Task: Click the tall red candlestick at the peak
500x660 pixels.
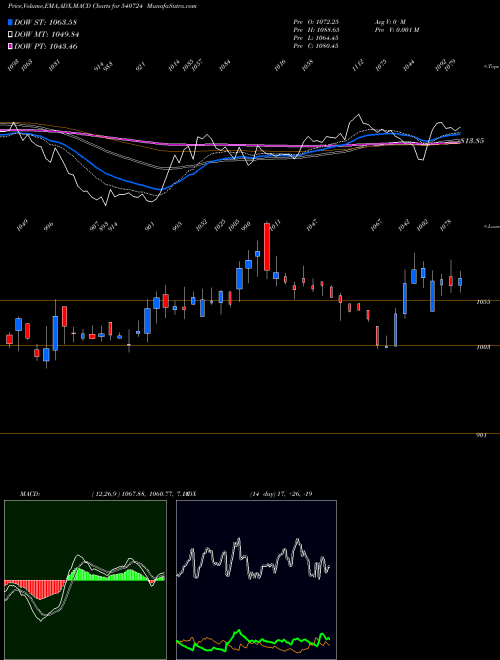Action: coord(266,247)
